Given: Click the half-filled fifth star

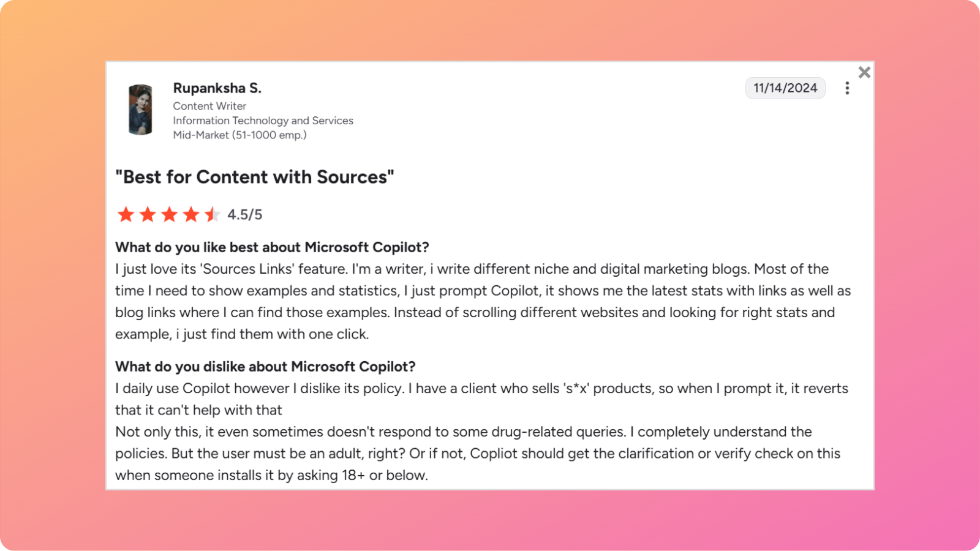Looking at the screenshot, I should click(x=212, y=214).
